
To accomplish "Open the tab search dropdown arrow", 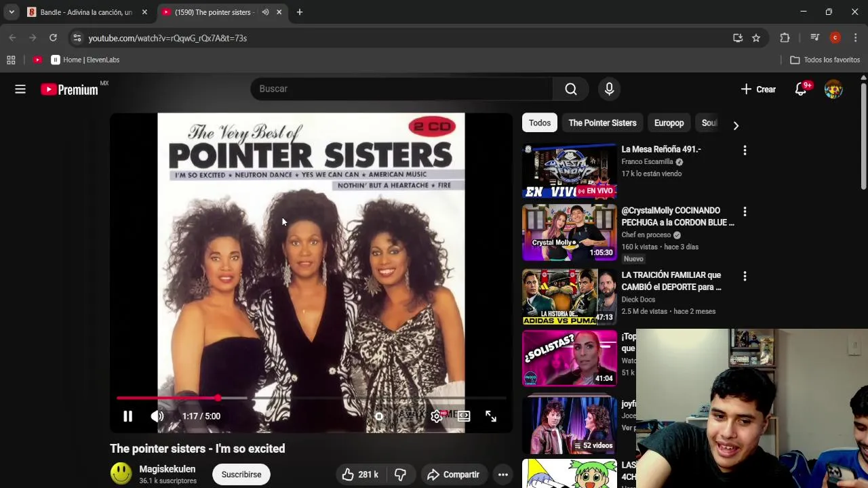I will point(12,12).
